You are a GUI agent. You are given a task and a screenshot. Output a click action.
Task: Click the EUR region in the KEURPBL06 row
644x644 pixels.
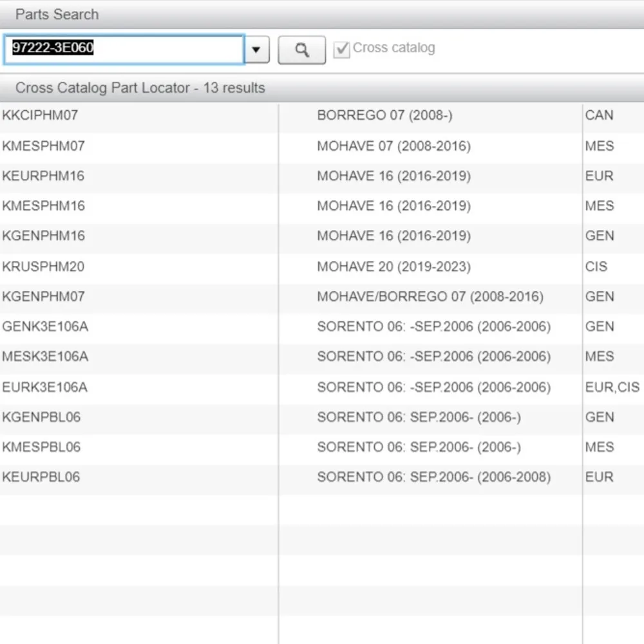point(599,477)
